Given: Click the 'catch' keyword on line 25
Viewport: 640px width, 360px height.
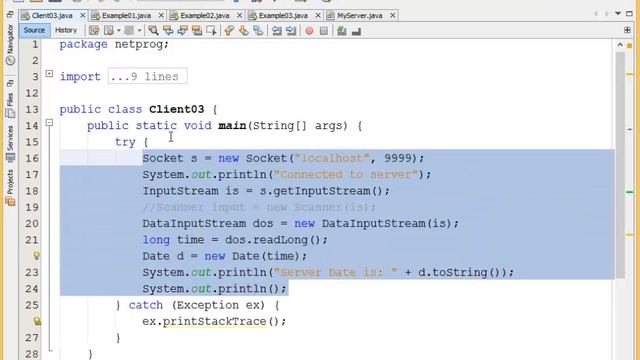Looking at the screenshot, I should tap(146, 305).
